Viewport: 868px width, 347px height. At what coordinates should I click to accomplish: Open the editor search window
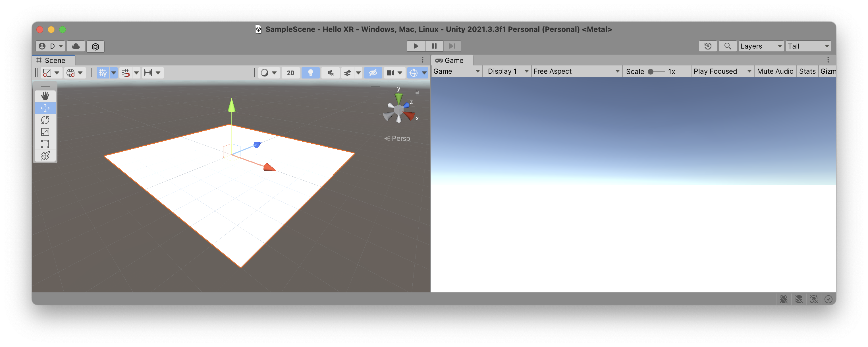click(x=728, y=46)
